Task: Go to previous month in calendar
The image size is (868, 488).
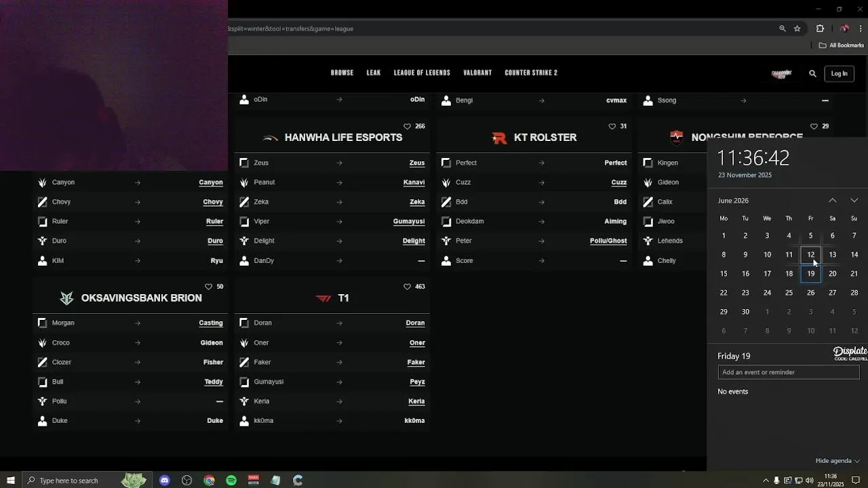Action: [x=832, y=201]
